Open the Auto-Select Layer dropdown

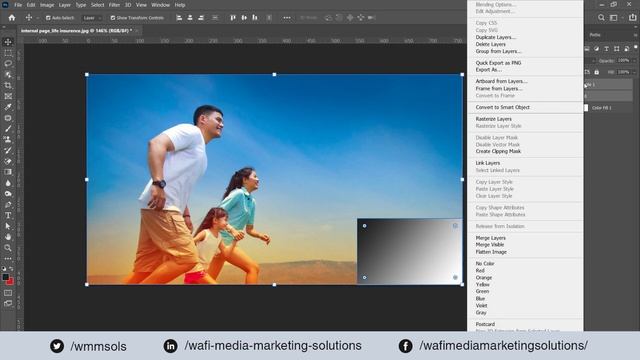(92, 18)
